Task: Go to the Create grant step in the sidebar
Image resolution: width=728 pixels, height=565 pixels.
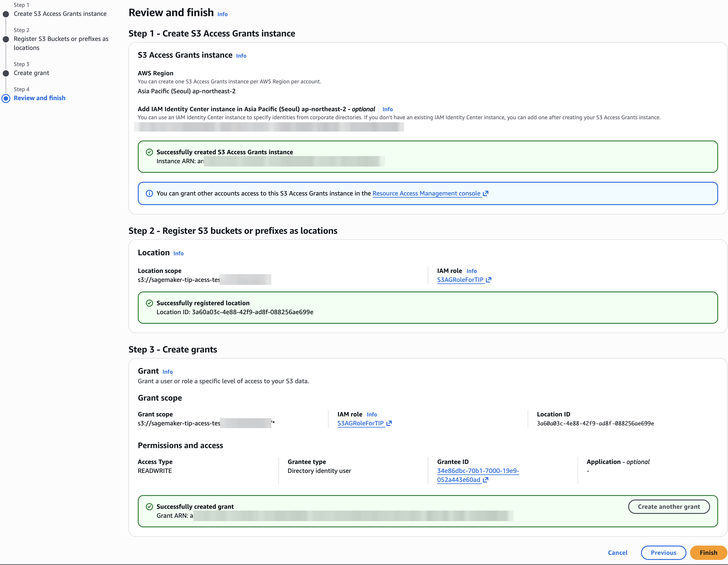Action: click(31, 73)
